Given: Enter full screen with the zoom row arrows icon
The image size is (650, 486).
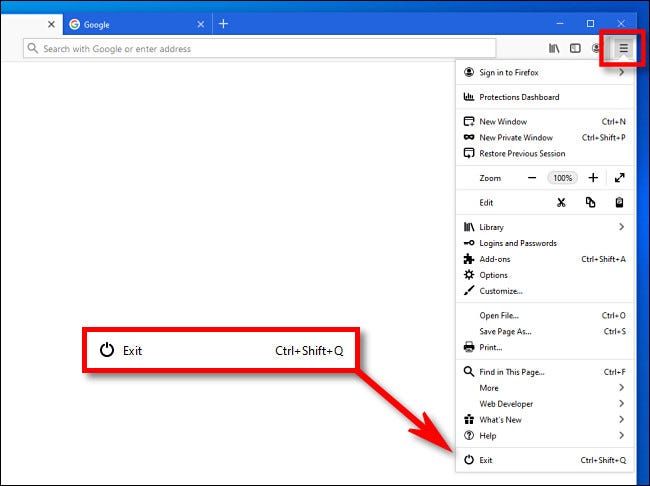Looking at the screenshot, I should [x=620, y=178].
